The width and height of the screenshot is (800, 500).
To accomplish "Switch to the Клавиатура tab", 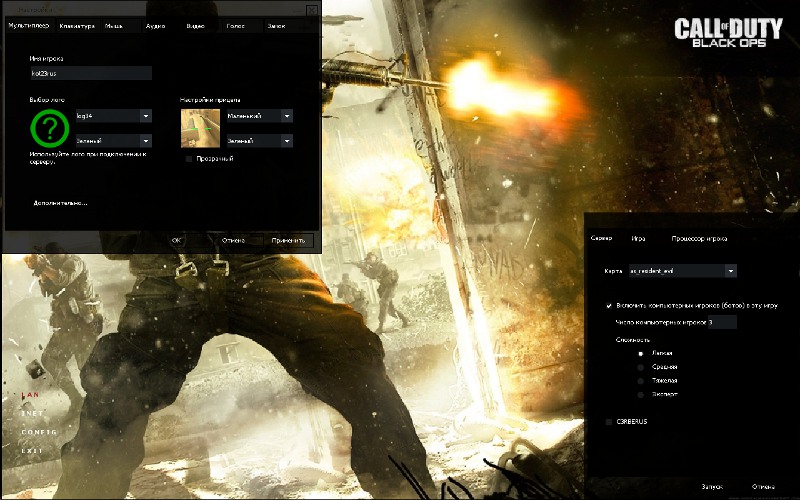I will click(x=77, y=26).
